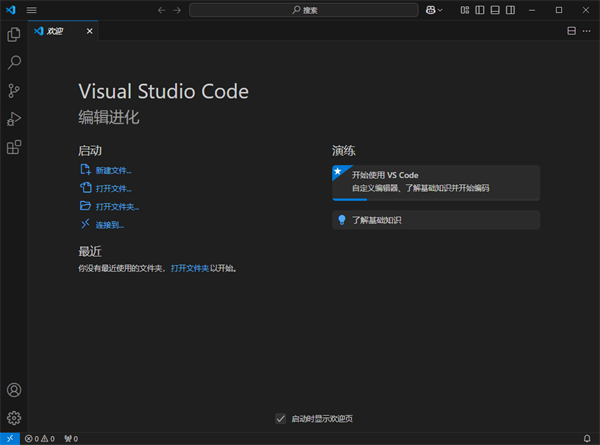Image resolution: width=600 pixels, height=445 pixels.
Task: Open the editor More Actions ellipsis
Action: pos(587,31)
